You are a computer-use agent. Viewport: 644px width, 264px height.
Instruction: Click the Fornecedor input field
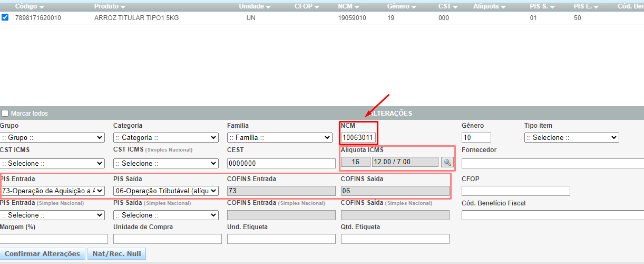coord(552,164)
